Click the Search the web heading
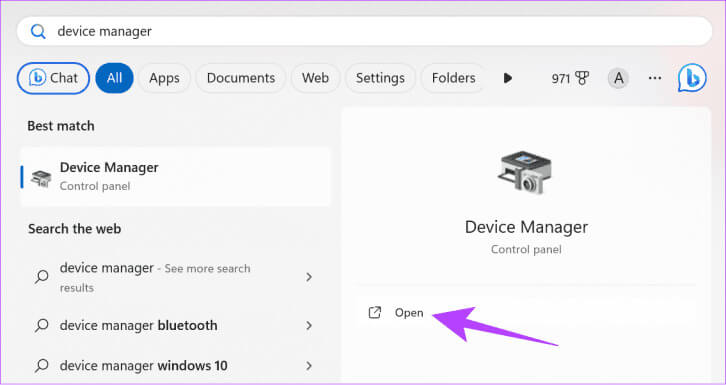This screenshot has height=385, width=726. point(75,229)
